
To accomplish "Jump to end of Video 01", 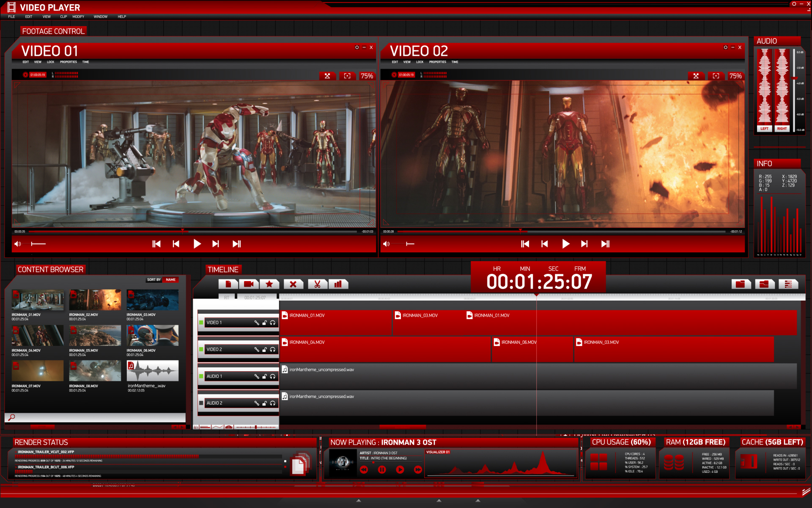I will tap(236, 244).
